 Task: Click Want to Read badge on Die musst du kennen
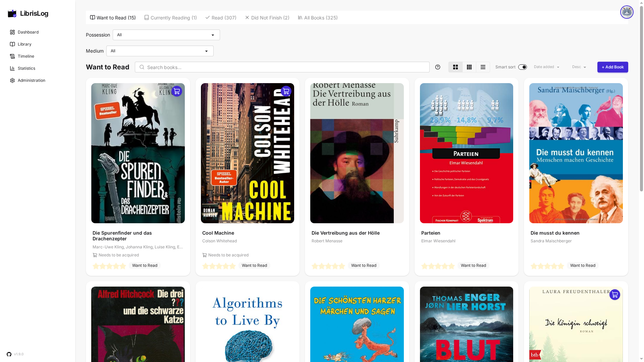[x=583, y=265]
